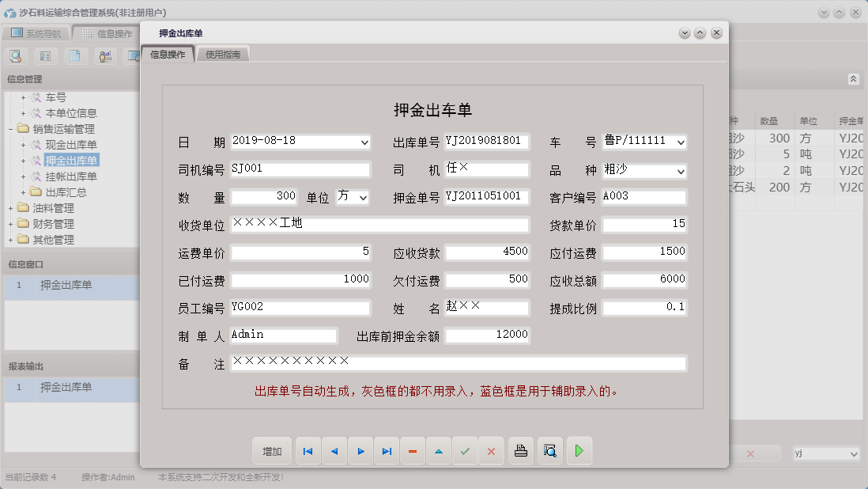This screenshot has width=868, height=489.
Task: Click the 增加 add record button
Action: click(x=272, y=450)
